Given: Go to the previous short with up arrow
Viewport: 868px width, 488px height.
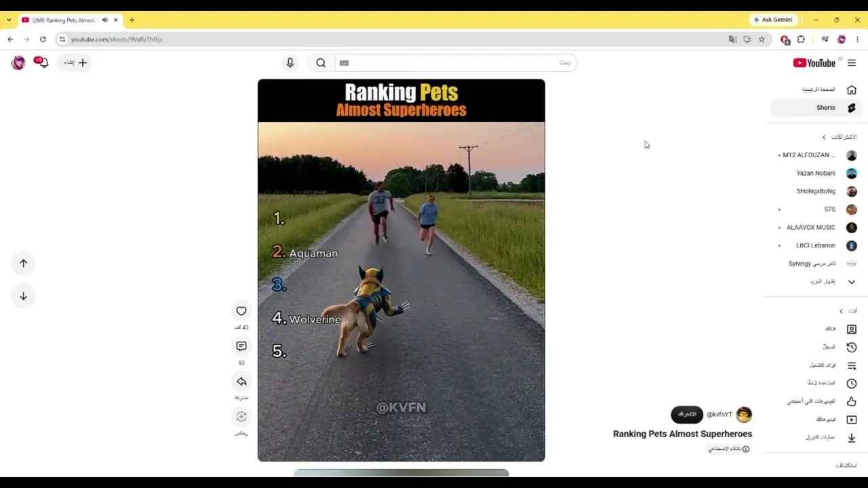Looking at the screenshot, I should pyautogui.click(x=23, y=264).
